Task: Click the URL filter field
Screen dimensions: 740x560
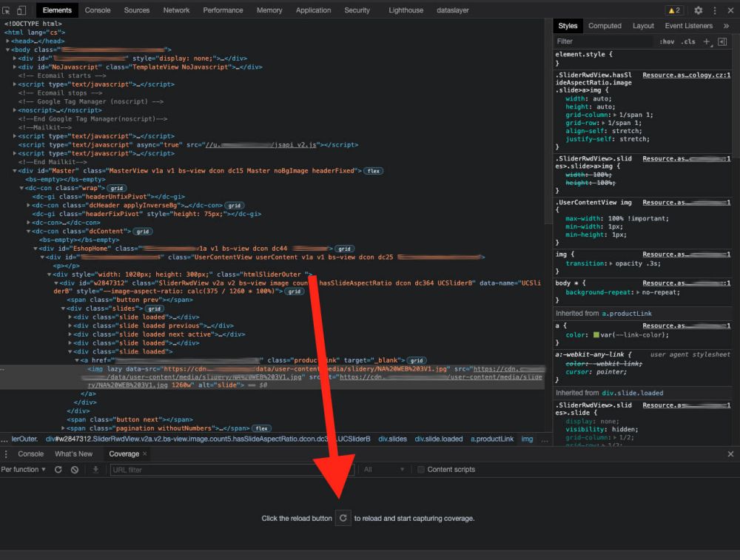Action: [232, 470]
